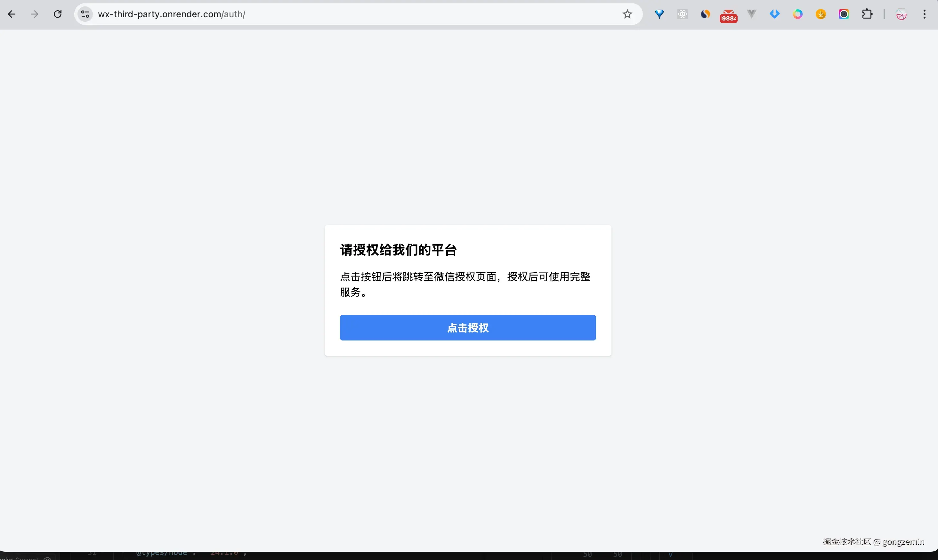Click the blue 点击授权 button
The image size is (938, 560).
468,328
